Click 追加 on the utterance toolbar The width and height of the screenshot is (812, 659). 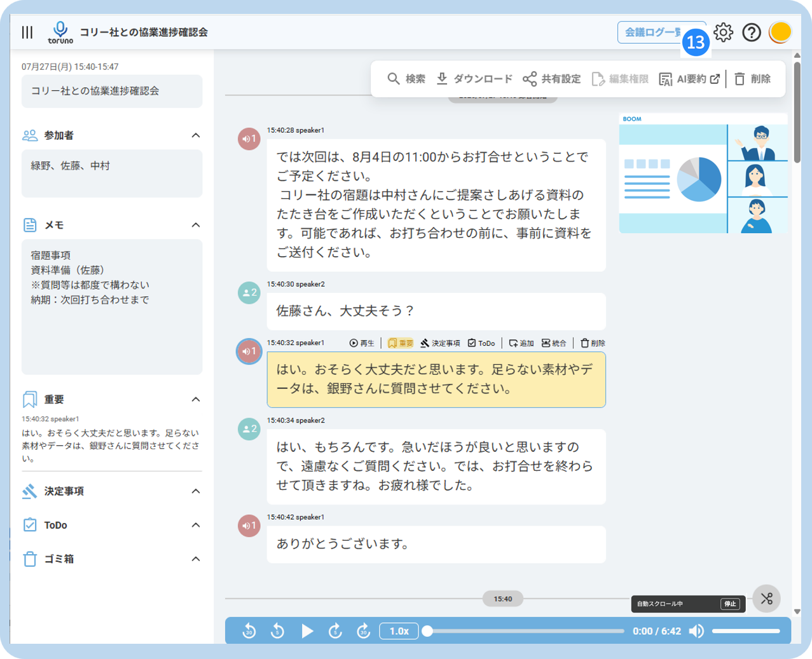click(521, 343)
